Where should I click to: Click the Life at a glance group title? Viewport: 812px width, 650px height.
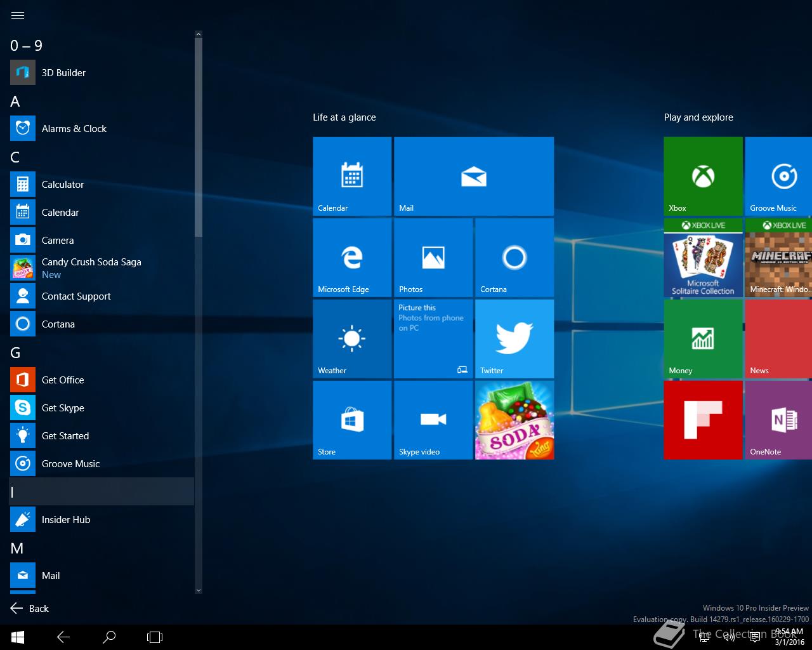[344, 117]
